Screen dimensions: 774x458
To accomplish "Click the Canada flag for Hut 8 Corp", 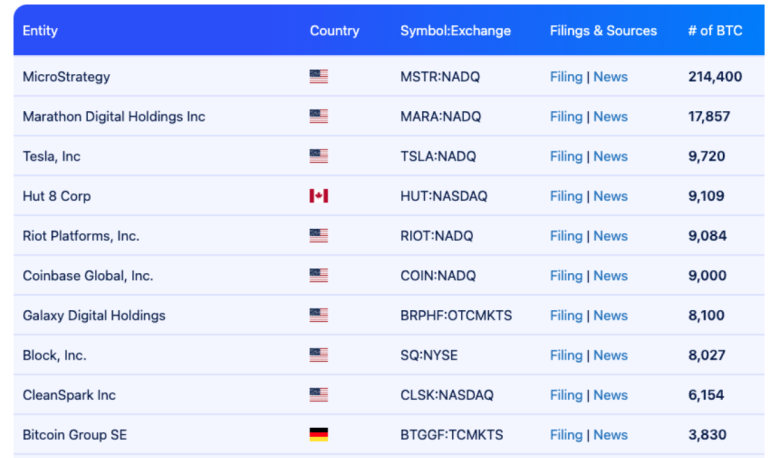I will [x=318, y=196].
